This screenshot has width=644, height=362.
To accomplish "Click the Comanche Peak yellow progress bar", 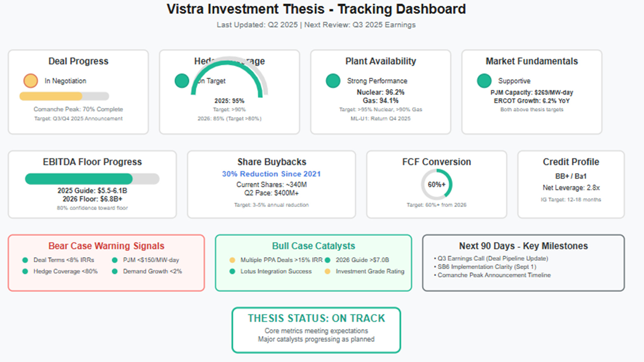I will coord(64,96).
